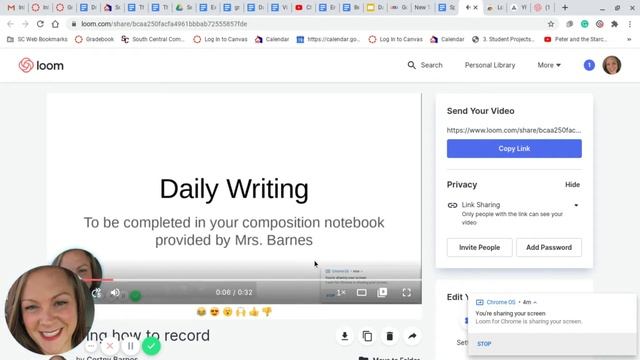This screenshot has height=360, width=640.
Task: Go to browser home page
Action: [x=55, y=24]
